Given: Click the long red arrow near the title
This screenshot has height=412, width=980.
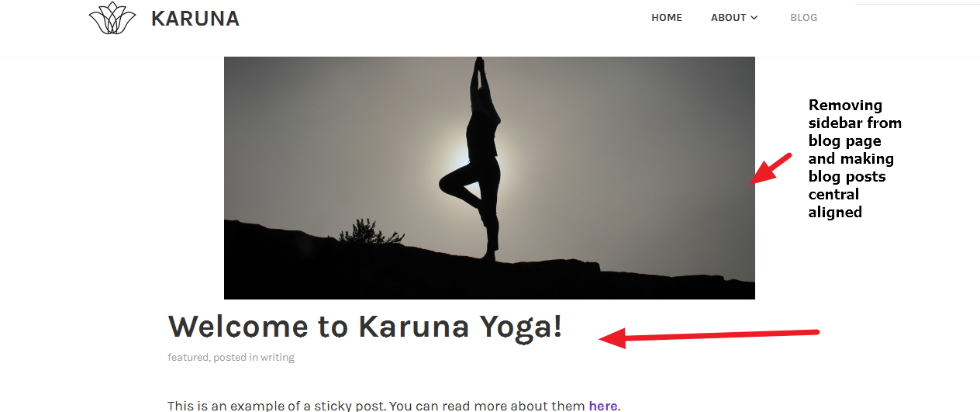Looking at the screenshot, I should click(x=709, y=337).
